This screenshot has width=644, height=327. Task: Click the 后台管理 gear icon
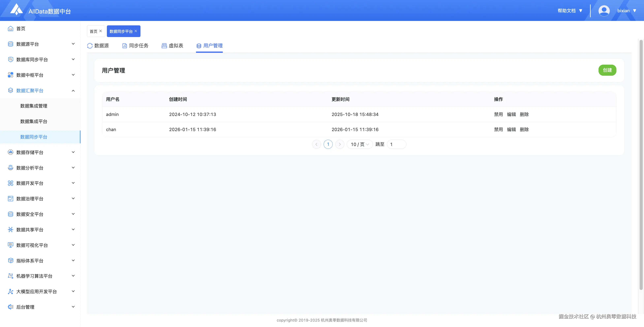pyautogui.click(x=10, y=307)
